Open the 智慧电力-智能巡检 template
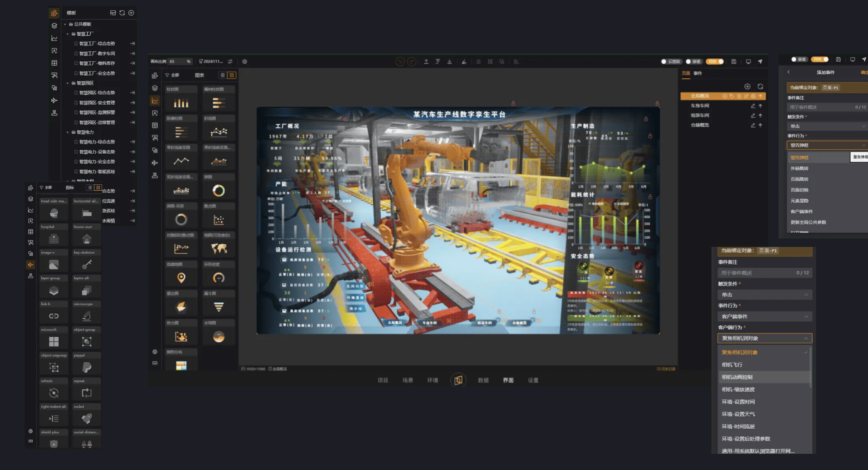Screen dimensions: 868x470 click(97, 172)
